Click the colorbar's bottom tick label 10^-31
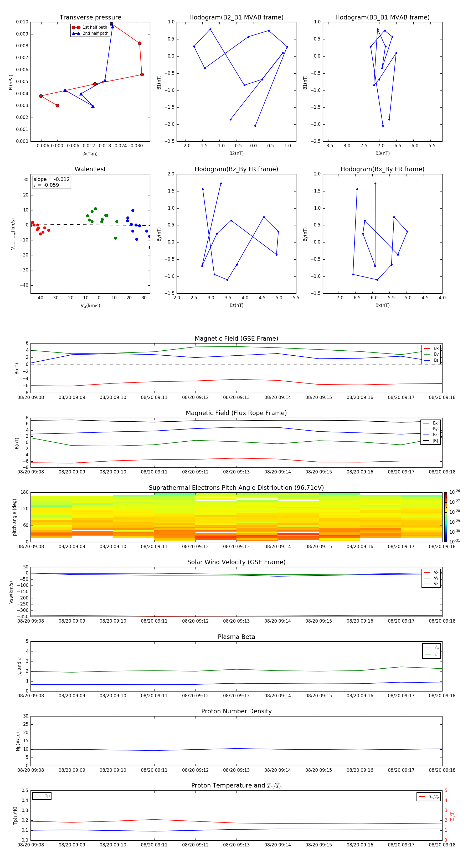This screenshot has width=473, height=868. point(455,542)
